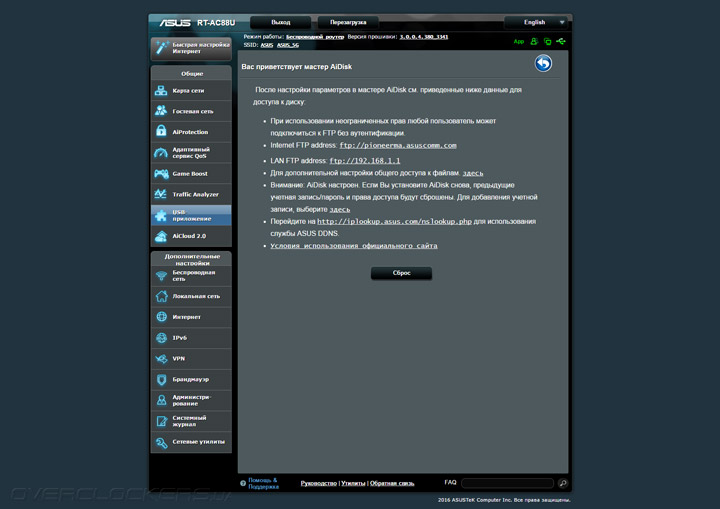Open the English language dropdown
720x509 pixels.
535,22
